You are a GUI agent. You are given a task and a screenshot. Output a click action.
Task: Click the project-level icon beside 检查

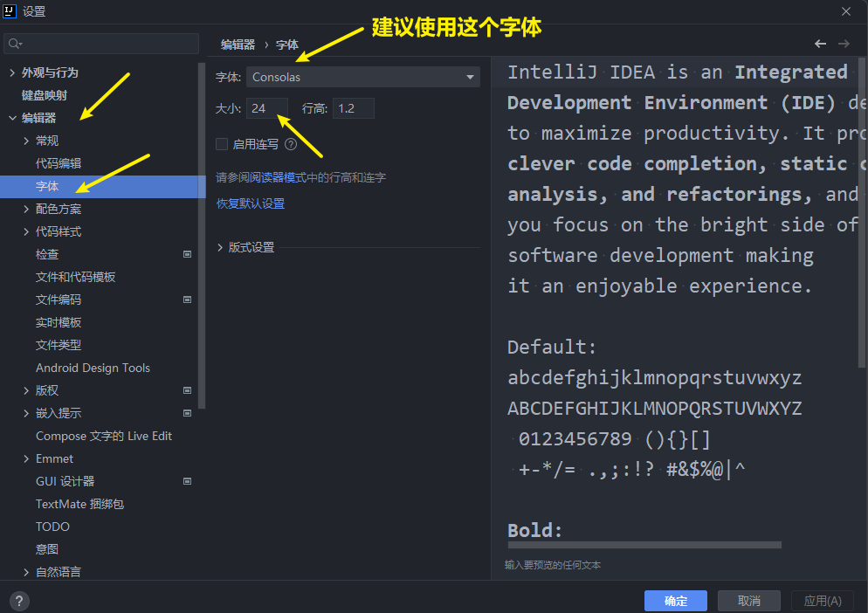187,254
